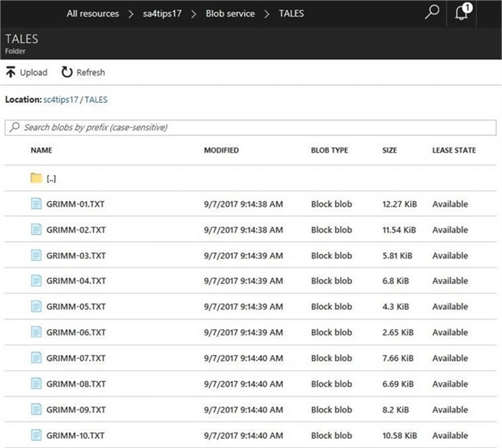Click modified date of GRIMM-03.TXT
The height and width of the screenshot is (448, 502).
(x=243, y=255)
